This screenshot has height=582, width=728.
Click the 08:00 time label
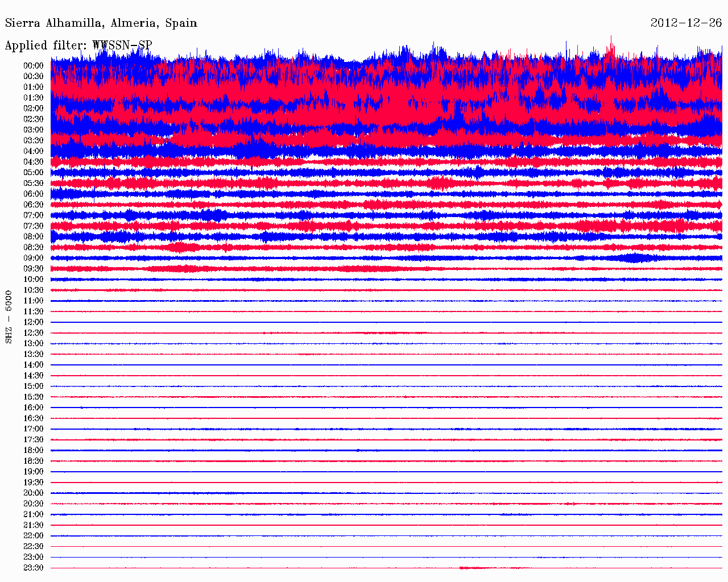pyautogui.click(x=34, y=237)
